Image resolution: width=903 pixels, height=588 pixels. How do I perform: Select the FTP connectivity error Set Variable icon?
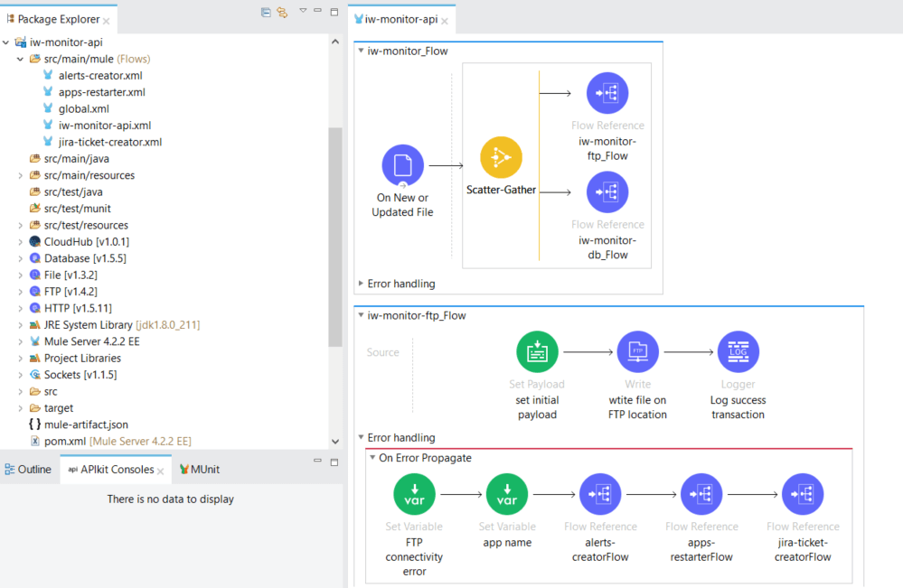(x=414, y=494)
